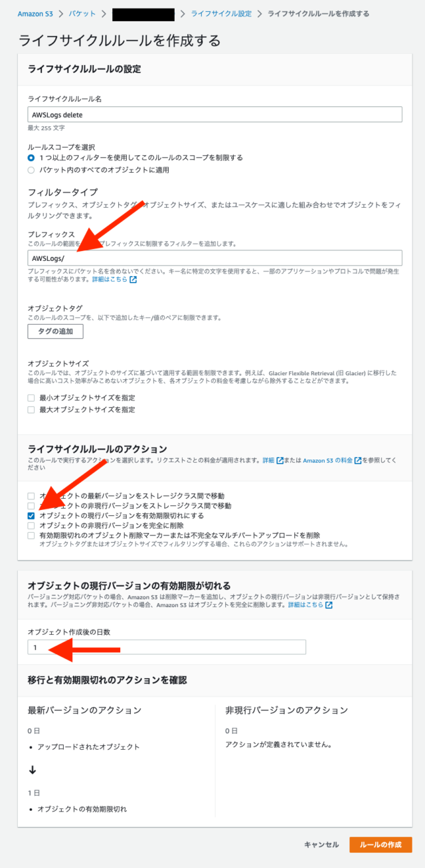Click the キャンセル button
Screen dimensions: 425x868
(321, 845)
